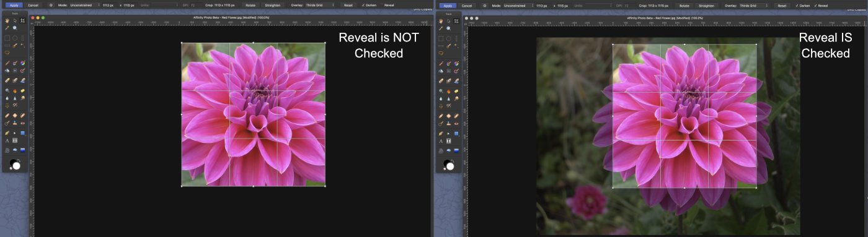Select the Paint Brush tool in left screenshot
The height and width of the screenshot is (237, 868).
pos(7,62)
